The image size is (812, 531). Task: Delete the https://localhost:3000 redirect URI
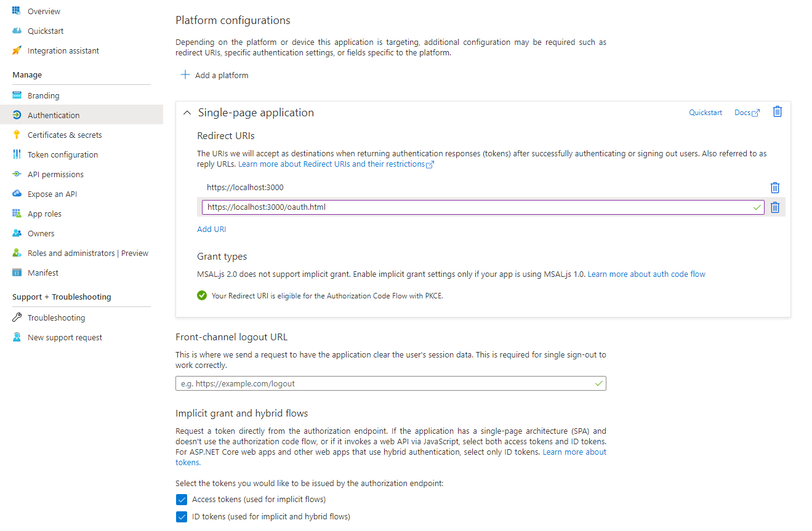pos(774,187)
